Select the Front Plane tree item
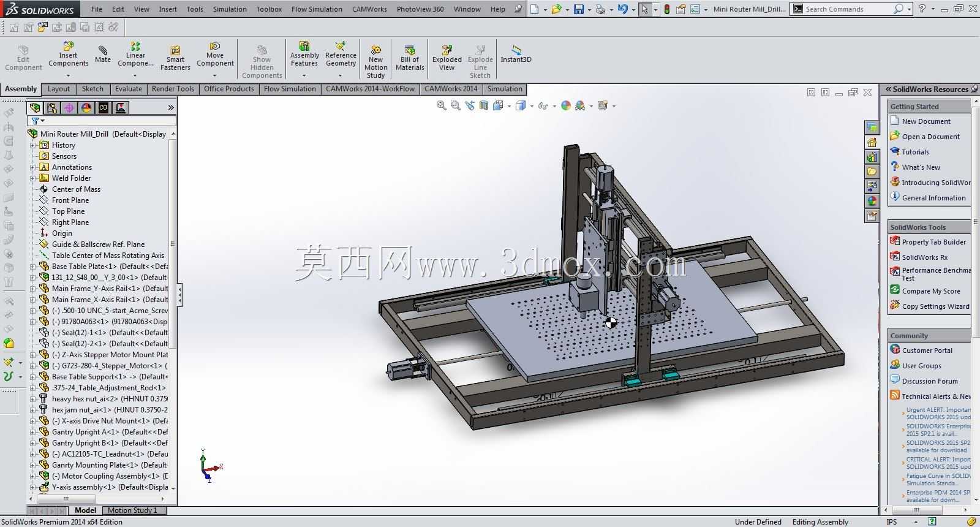980x527 pixels. click(70, 200)
